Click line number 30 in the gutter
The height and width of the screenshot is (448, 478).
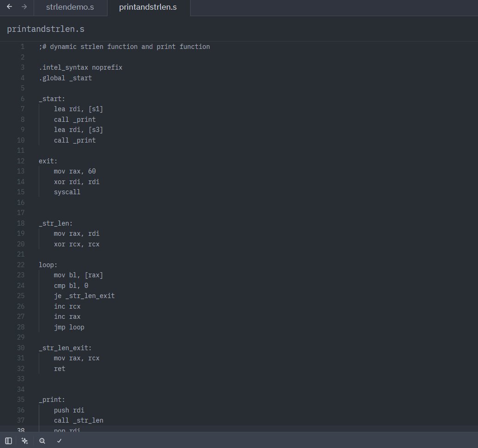[x=21, y=348]
